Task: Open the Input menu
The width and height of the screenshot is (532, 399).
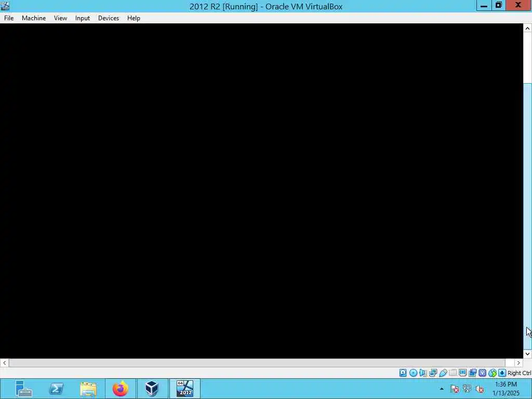Action: (83, 18)
